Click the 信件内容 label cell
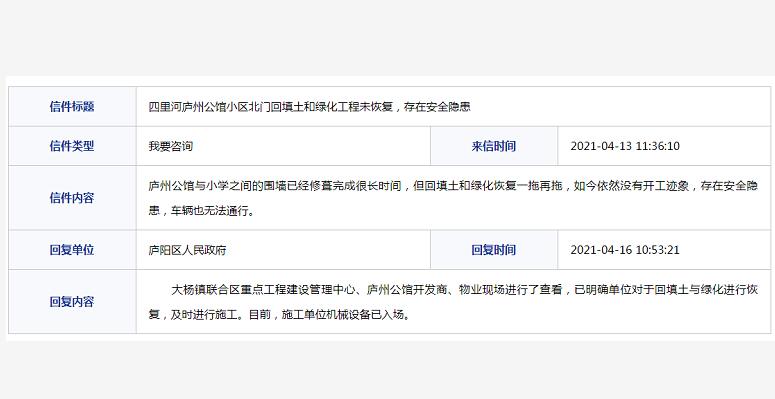The width and height of the screenshot is (775, 399). 72,198
